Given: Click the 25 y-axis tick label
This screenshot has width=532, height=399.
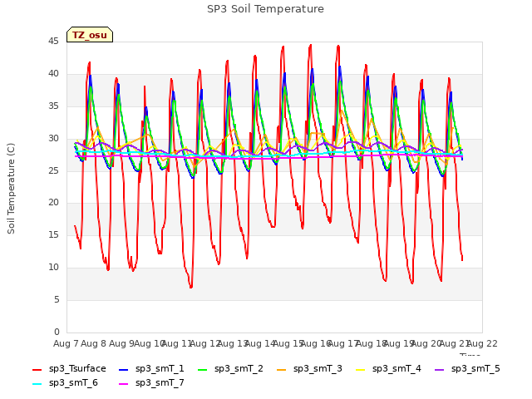Looking at the screenshot, I should pyautogui.click(x=53, y=170).
